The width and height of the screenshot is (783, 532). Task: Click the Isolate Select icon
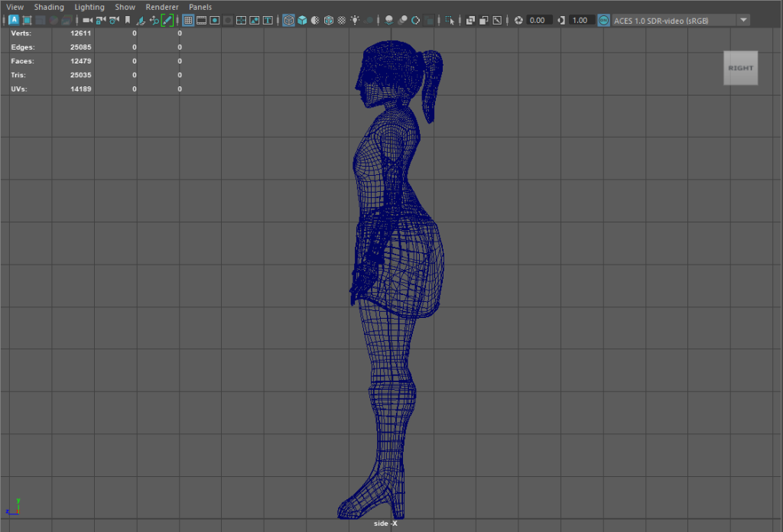point(450,21)
